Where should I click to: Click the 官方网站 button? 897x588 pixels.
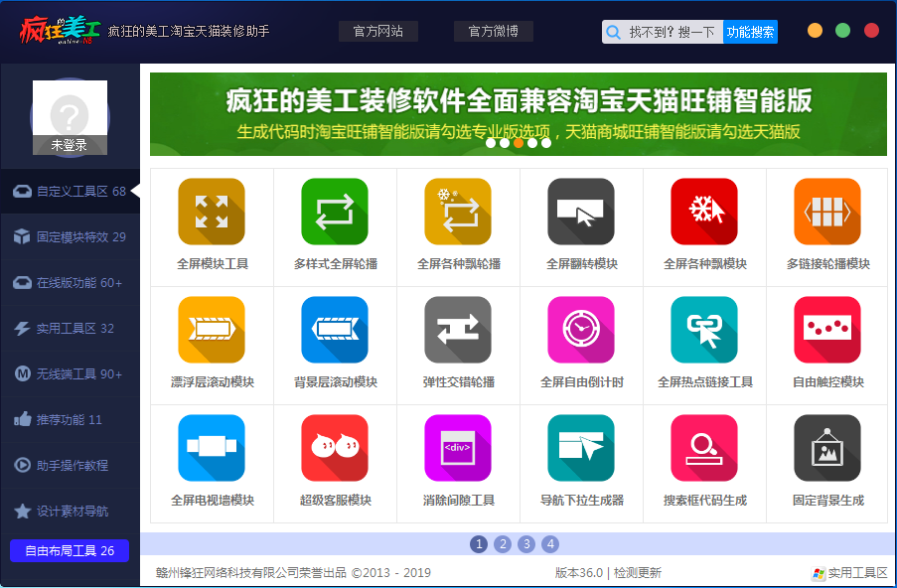click(x=378, y=31)
